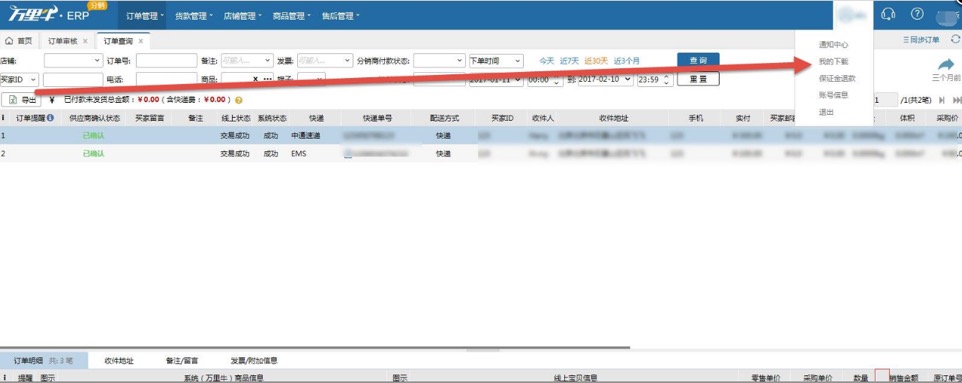The image size is (962, 383).
Task: Jump to the last page arrow
Action: pos(956,100)
